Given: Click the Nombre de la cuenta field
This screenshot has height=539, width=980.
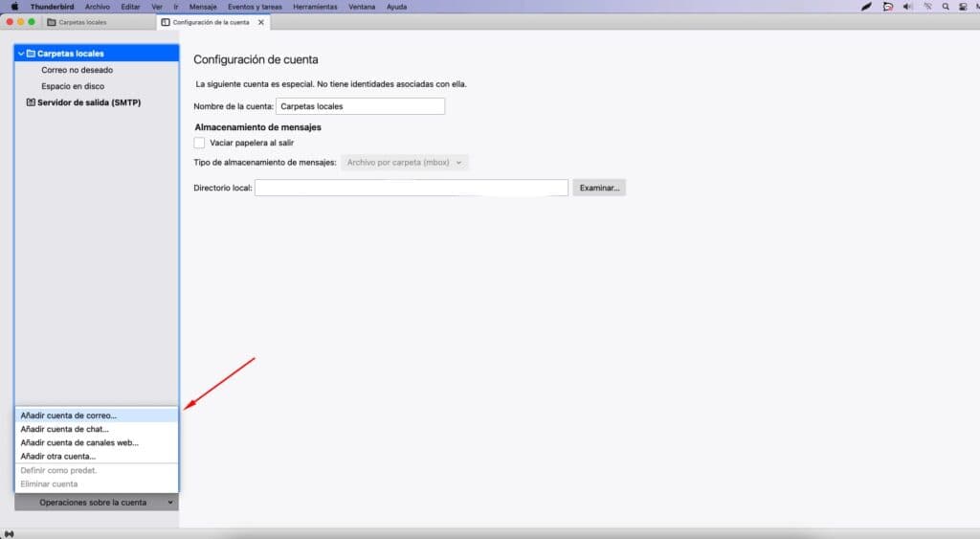Looking at the screenshot, I should pyautogui.click(x=360, y=106).
